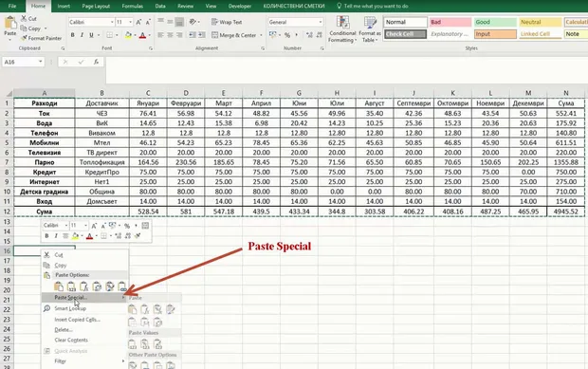Screen dimensions: 588x369
Task: Open the File tab
Action: (12, 6)
